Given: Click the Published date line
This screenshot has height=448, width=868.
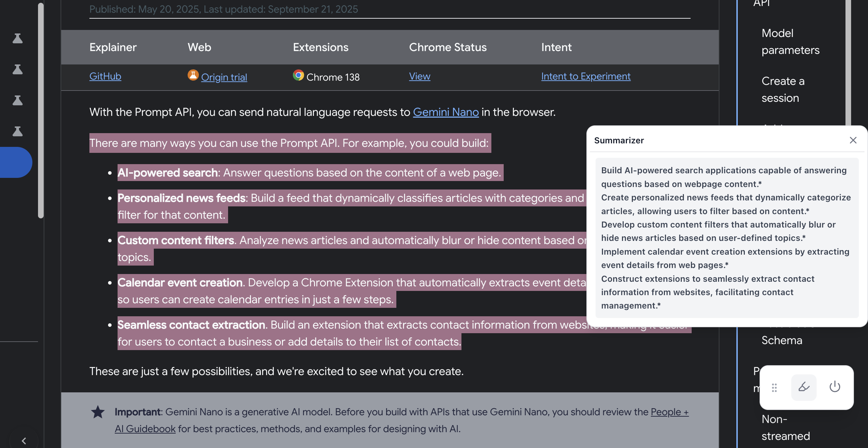Looking at the screenshot, I should [224, 9].
